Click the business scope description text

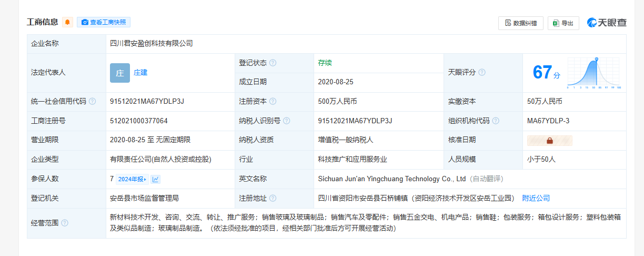pyautogui.click(x=365, y=223)
